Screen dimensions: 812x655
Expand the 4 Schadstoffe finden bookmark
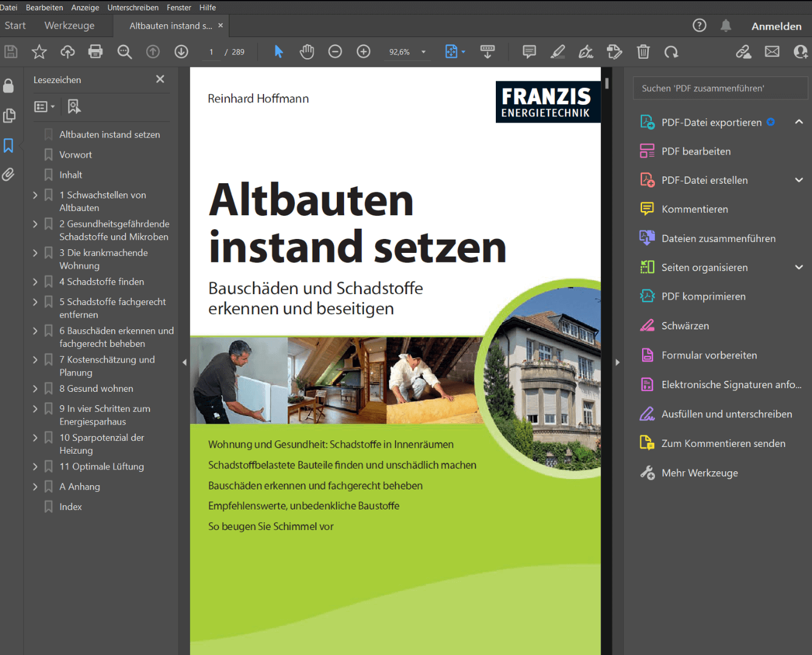pyautogui.click(x=35, y=281)
